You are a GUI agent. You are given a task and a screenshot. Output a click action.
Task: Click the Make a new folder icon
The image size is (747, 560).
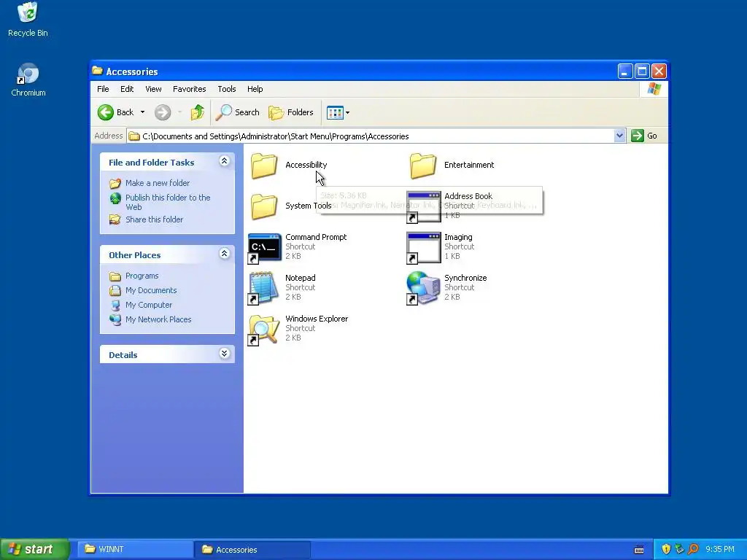(115, 183)
